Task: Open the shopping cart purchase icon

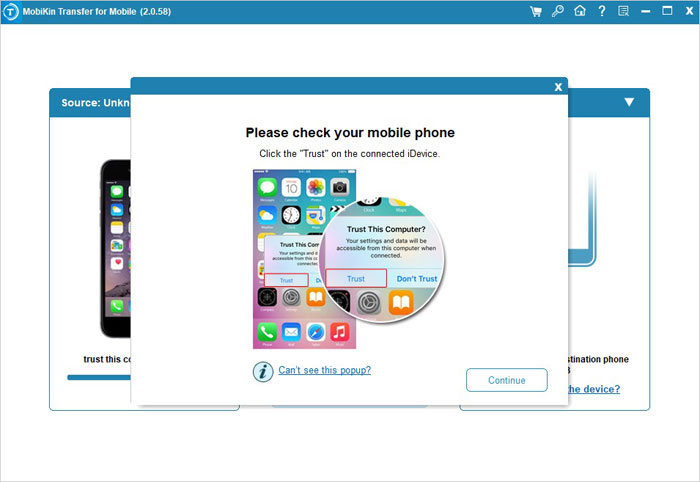Action: point(536,11)
